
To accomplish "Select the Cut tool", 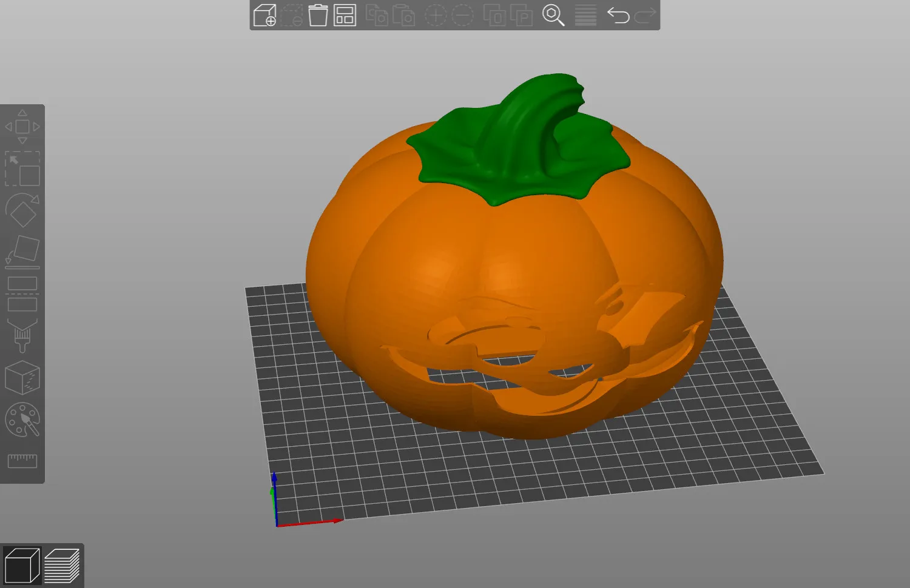I will [22, 294].
